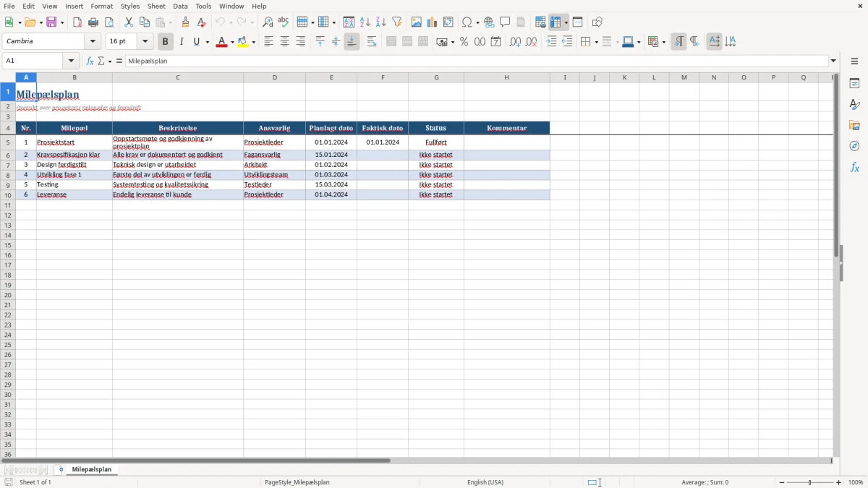Apply red font color
This screenshot has height=488, width=868.
(x=222, y=42)
